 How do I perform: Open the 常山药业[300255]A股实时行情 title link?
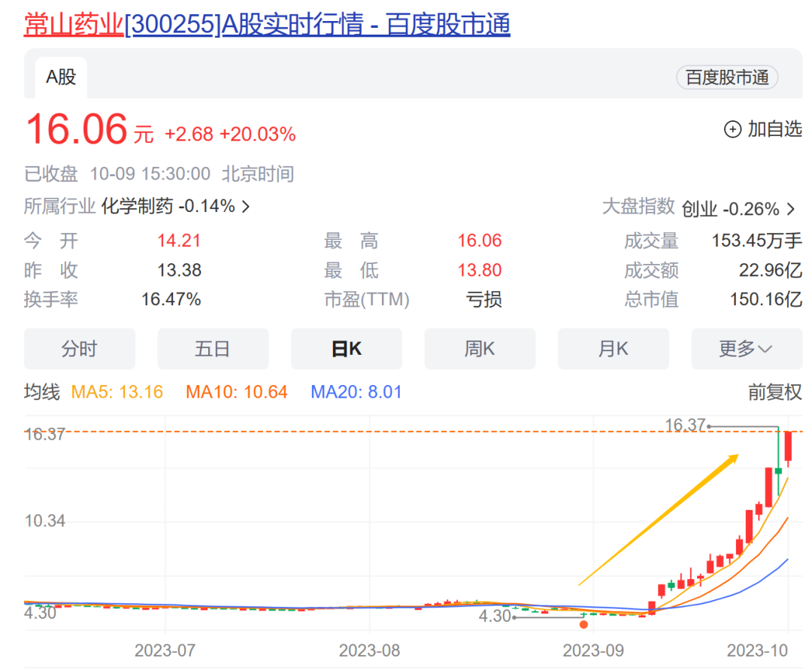pyautogui.click(x=267, y=24)
